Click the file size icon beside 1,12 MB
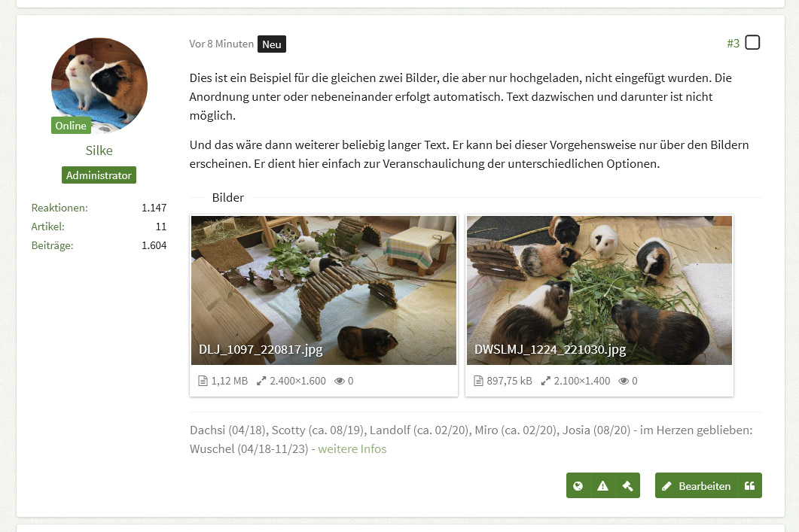Image resolution: width=799 pixels, height=532 pixels. click(x=203, y=381)
